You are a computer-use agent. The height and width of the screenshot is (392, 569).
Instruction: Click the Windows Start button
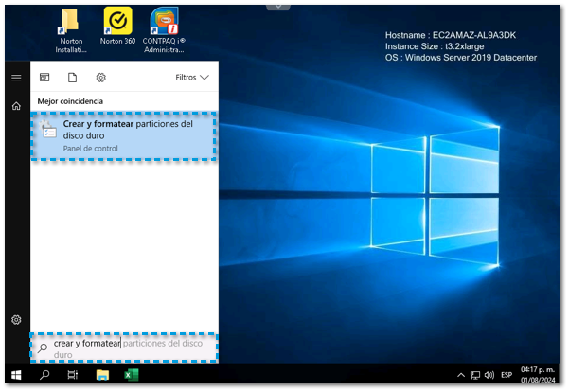tap(15, 375)
